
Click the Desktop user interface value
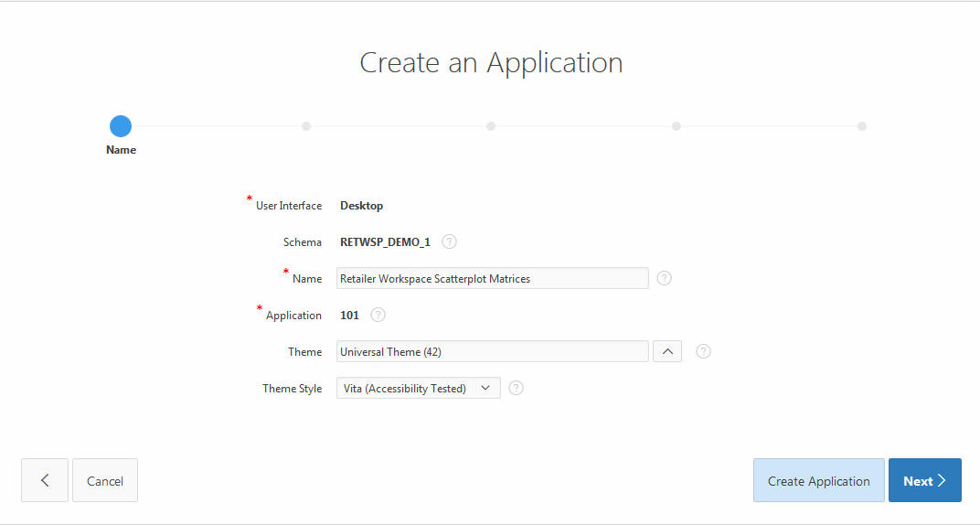[x=361, y=206]
